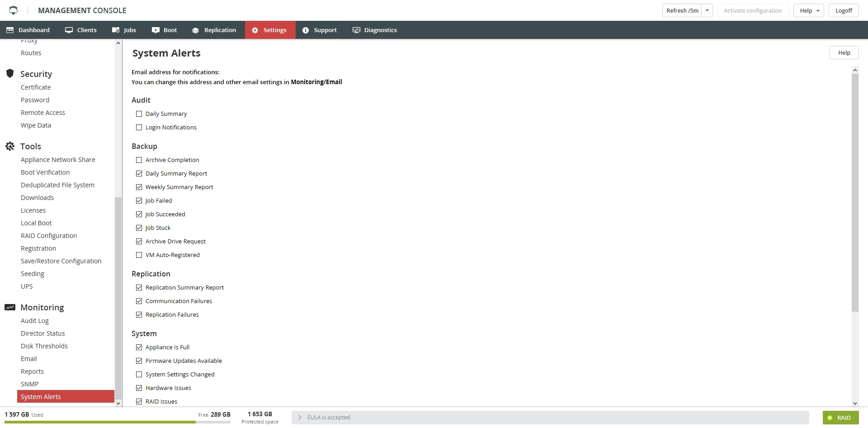Open the Replication tab
The width and height of the screenshot is (868, 428).
214,30
